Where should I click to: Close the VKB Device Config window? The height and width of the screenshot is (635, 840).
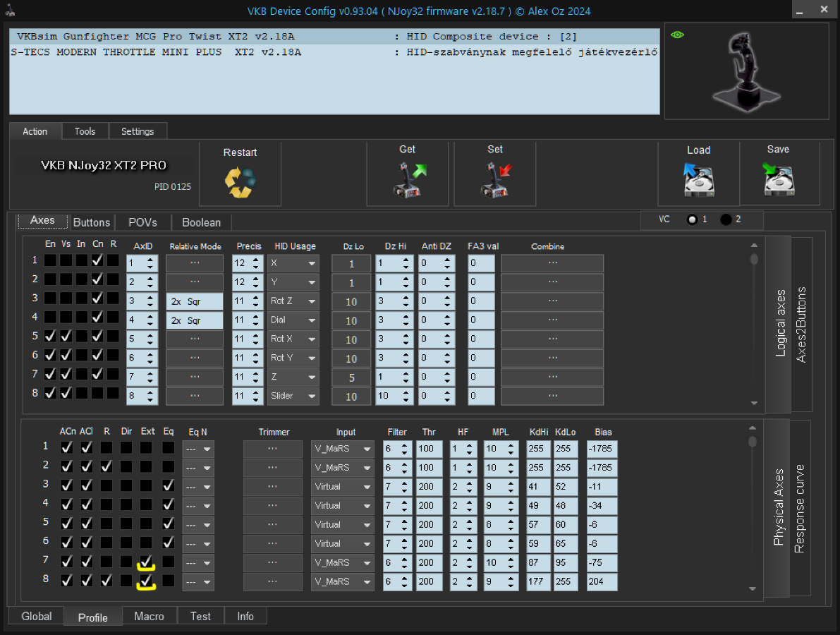[824, 10]
